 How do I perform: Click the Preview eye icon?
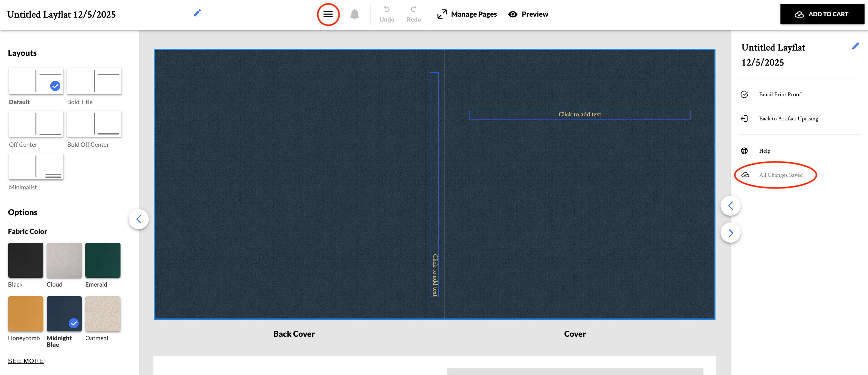coord(512,14)
